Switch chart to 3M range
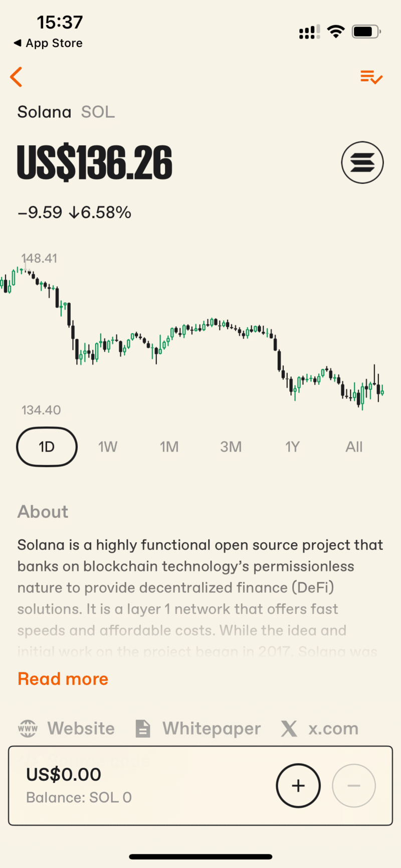The width and height of the screenshot is (401, 868). click(x=231, y=447)
